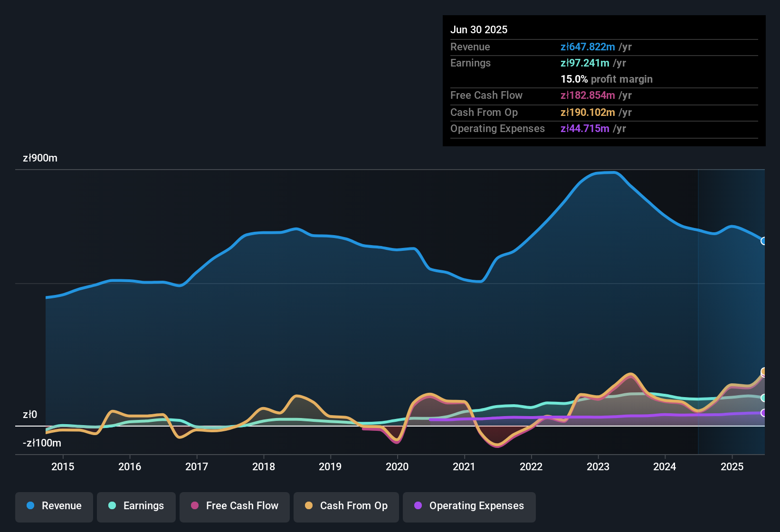This screenshot has height=532, width=780.
Task: Click the 15.0% profit margin text
Action: point(606,79)
